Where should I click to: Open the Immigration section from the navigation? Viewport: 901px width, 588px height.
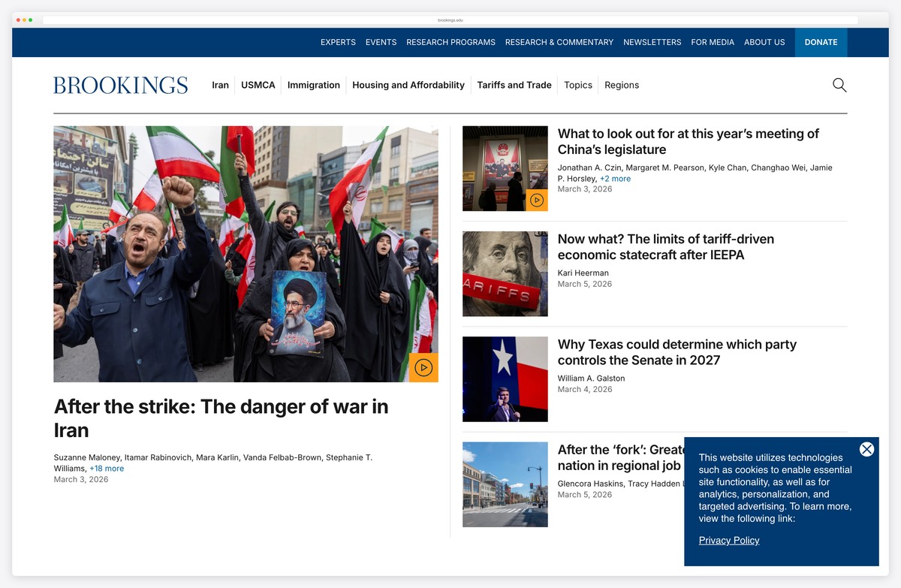pyautogui.click(x=313, y=85)
